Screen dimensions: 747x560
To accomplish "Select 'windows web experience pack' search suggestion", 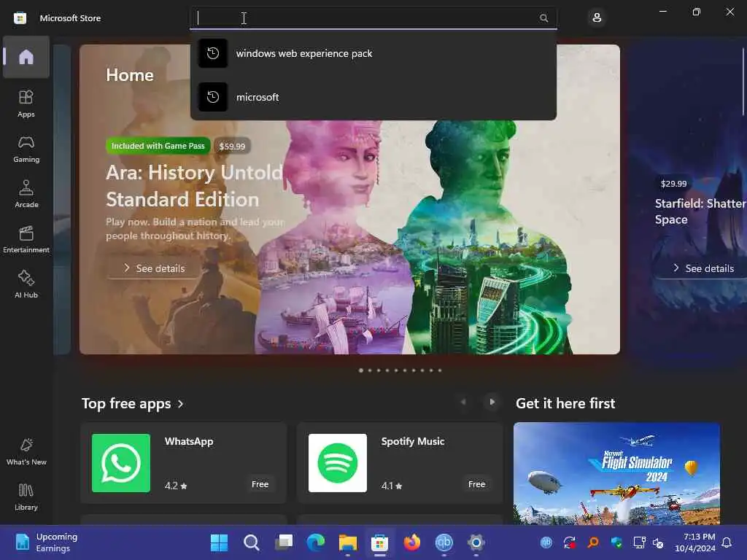I will (x=373, y=53).
